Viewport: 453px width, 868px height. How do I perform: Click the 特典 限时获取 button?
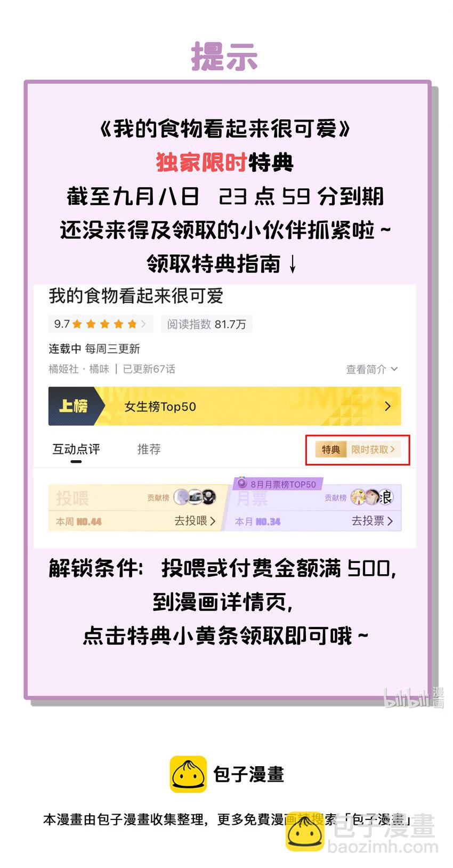coord(357,449)
